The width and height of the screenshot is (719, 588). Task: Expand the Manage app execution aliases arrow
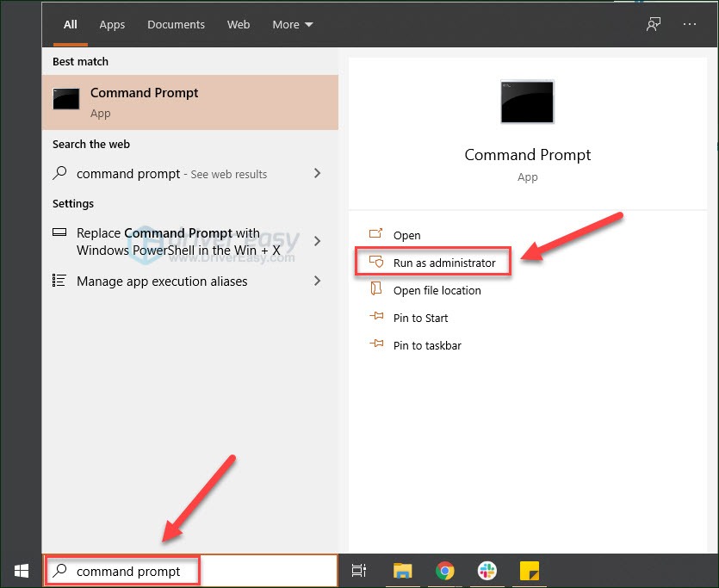click(x=317, y=281)
